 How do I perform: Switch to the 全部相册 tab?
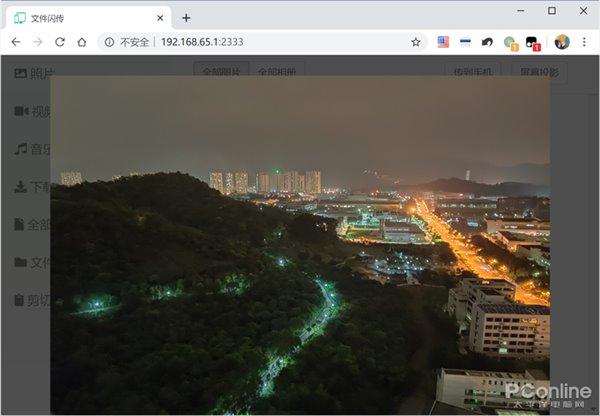tap(277, 72)
